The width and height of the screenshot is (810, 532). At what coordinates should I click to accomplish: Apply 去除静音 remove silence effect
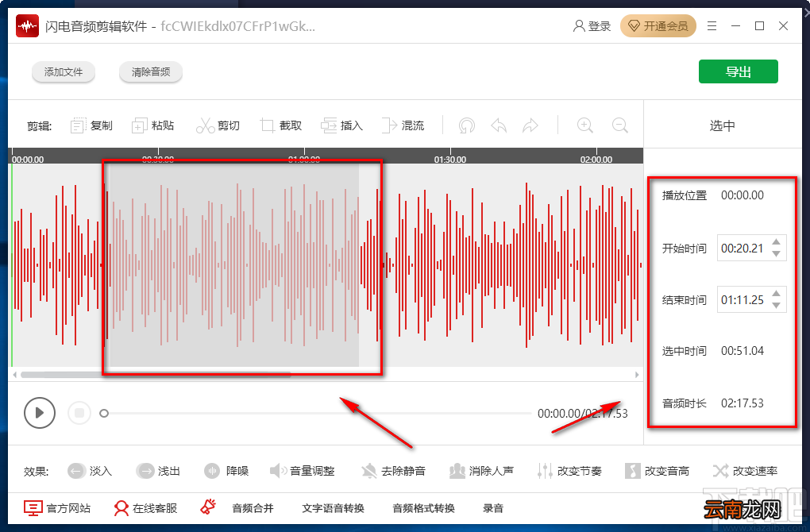pyautogui.click(x=393, y=471)
